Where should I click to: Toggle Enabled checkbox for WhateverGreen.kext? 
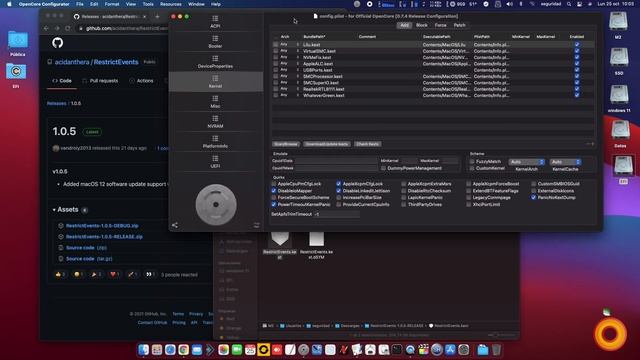click(577, 95)
